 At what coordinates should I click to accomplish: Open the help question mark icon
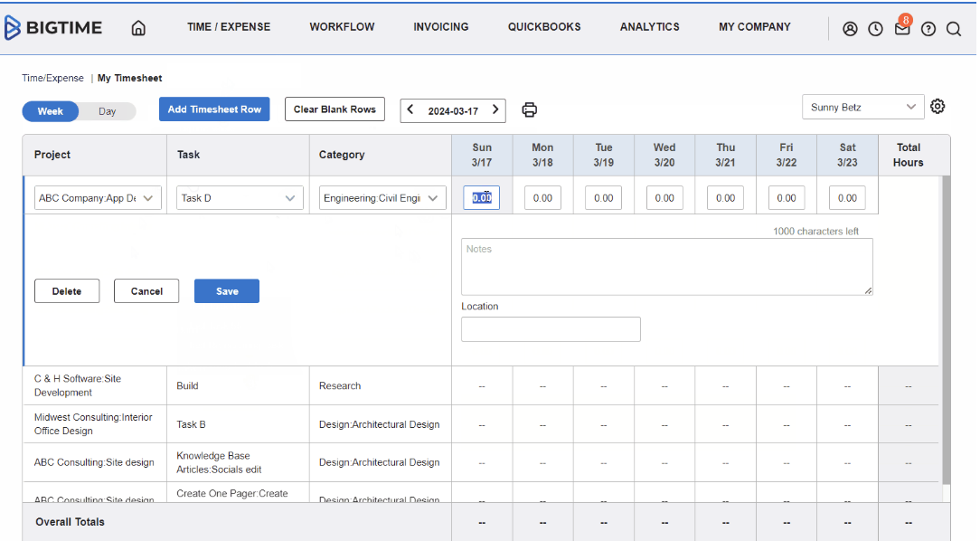(x=928, y=29)
